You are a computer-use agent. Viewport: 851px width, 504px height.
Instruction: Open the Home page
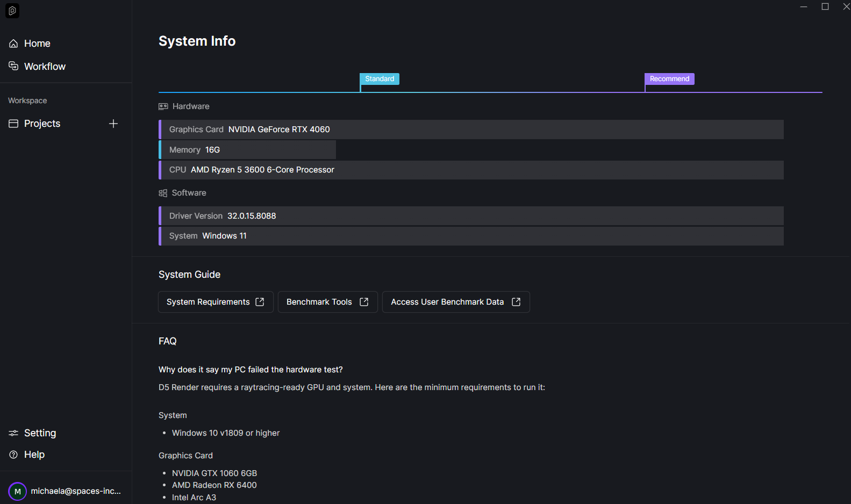pos(37,44)
